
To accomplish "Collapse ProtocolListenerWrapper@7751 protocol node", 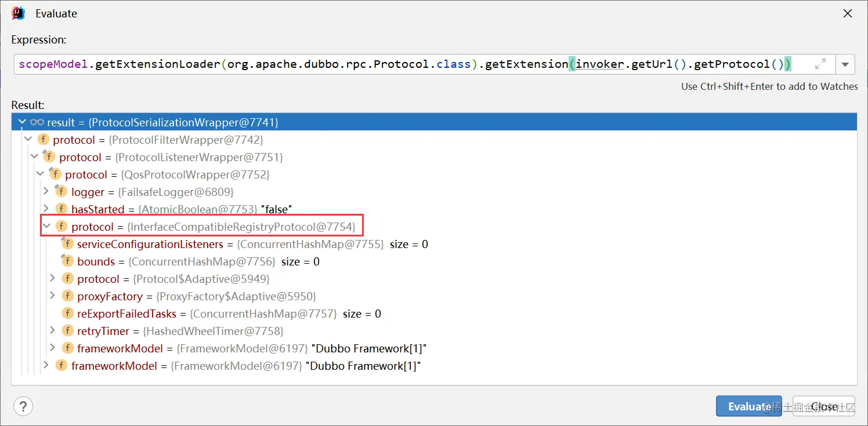I will point(34,157).
